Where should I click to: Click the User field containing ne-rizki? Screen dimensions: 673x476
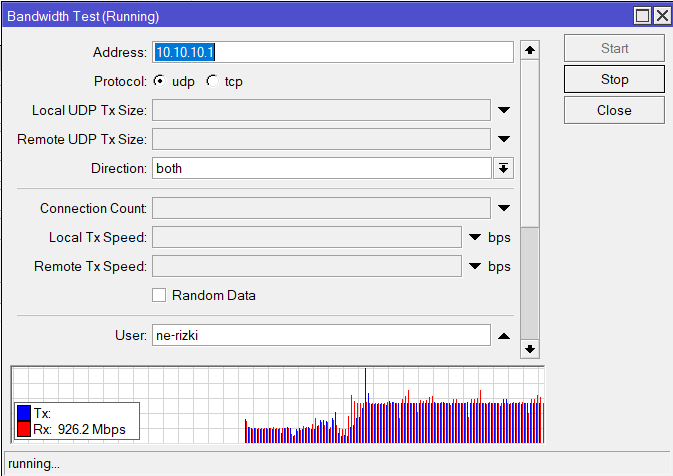point(321,335)
